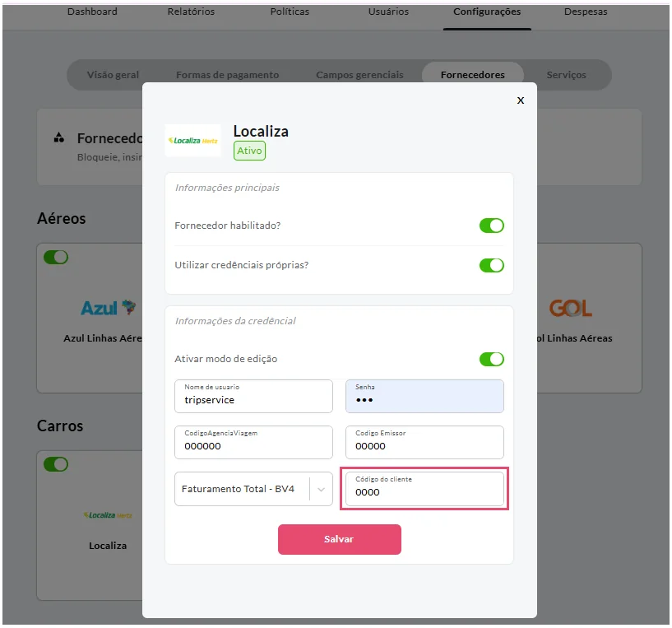Switch to Formas de pagamento tab
Image resolution: width=672 pixels, height=628 pixels.
pyautogui.click(x=227, y=75)
